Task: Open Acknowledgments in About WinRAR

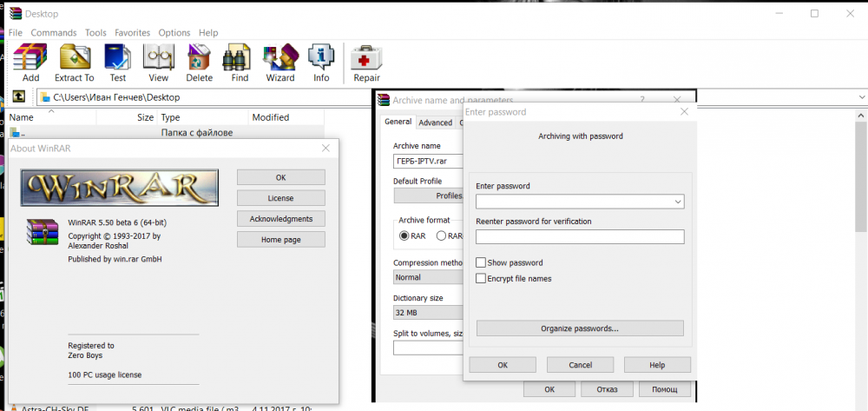Action: [x=280, y=219]
